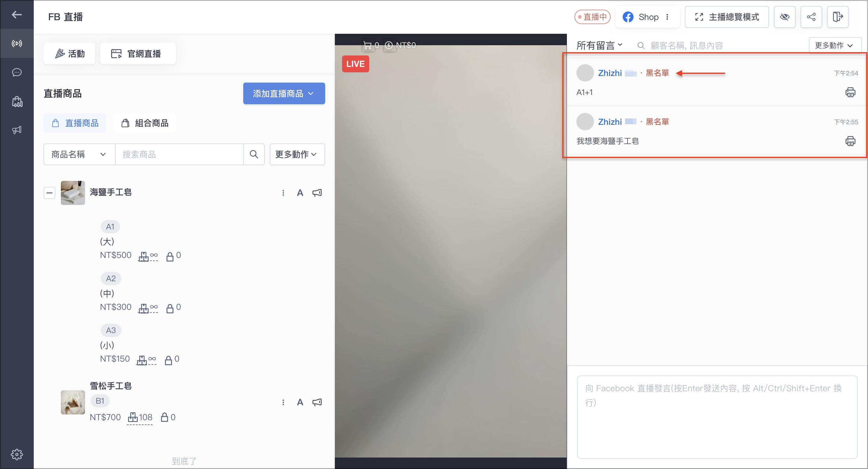Click the video NT$0 revenue icon

[388, 45]
